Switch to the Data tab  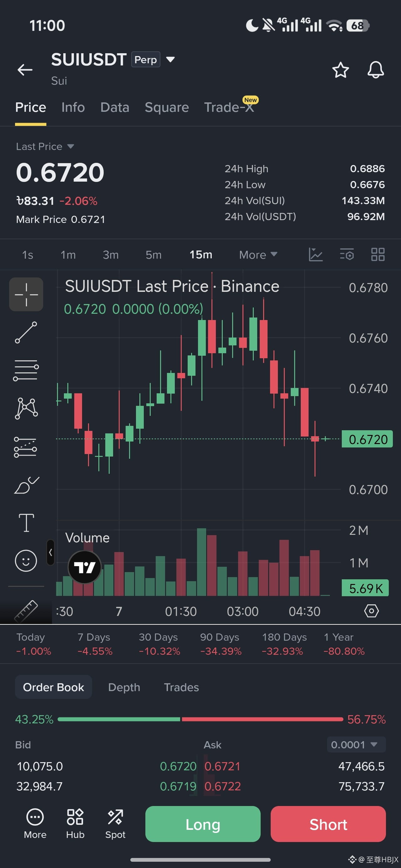point(115,107)
